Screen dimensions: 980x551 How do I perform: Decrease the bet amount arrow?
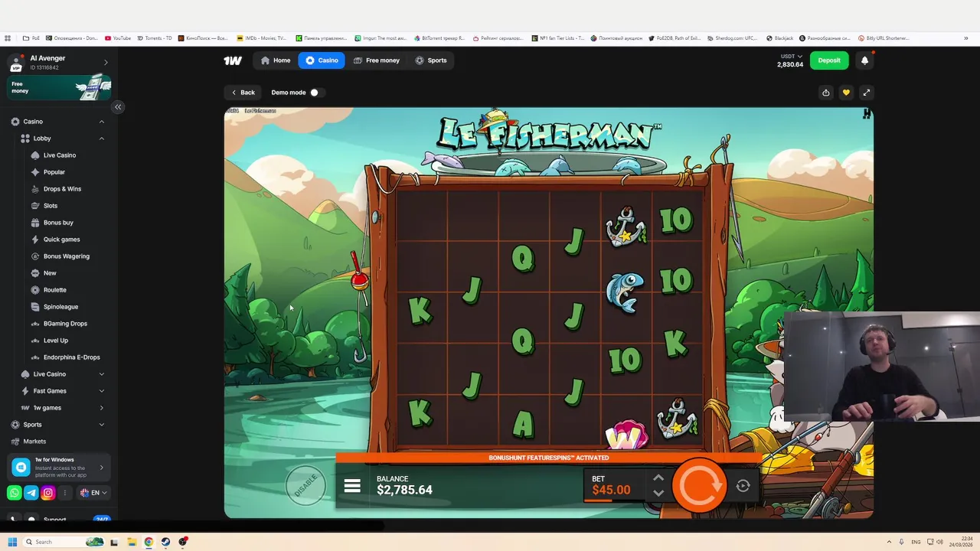point(658,494)
